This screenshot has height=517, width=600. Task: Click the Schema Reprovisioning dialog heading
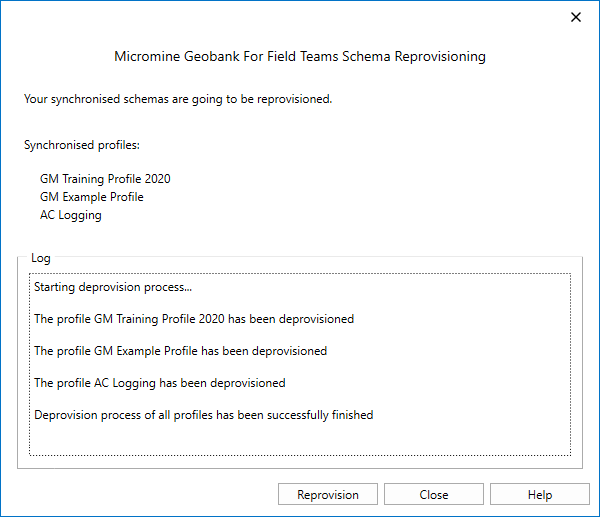[300, 57]
